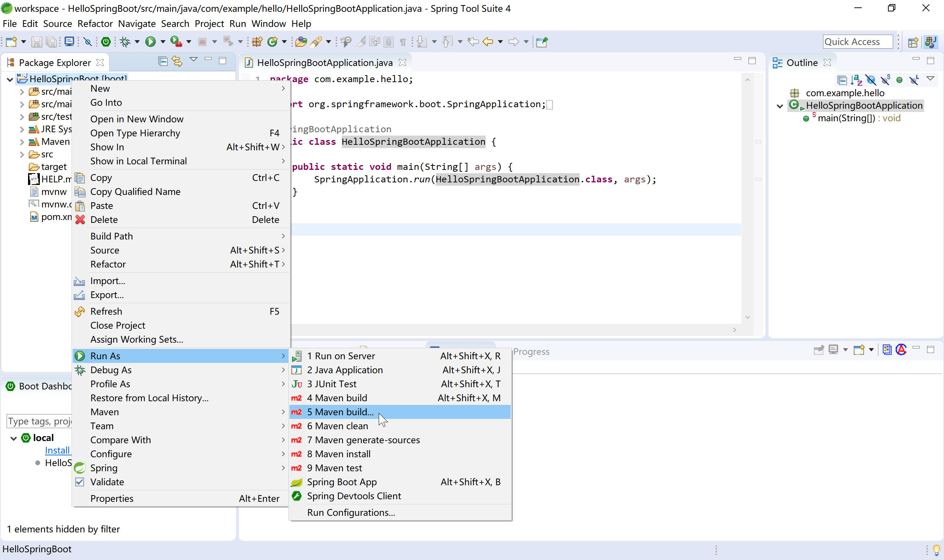Click the Quick Access search field
This screenshot has width=944, height=560.
[857, 42]
